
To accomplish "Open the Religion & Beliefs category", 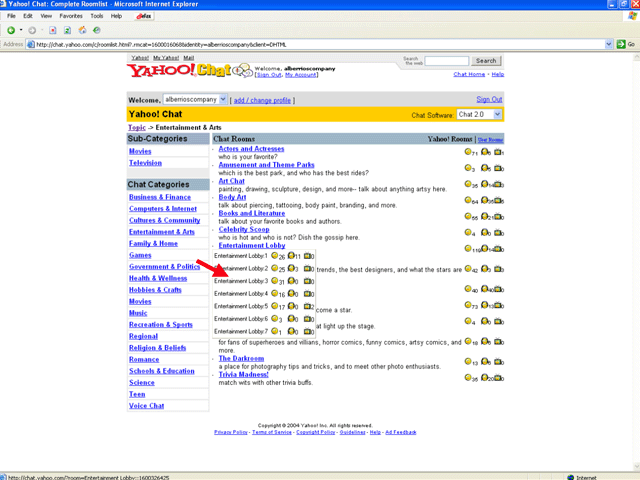I will pos(158,348).
